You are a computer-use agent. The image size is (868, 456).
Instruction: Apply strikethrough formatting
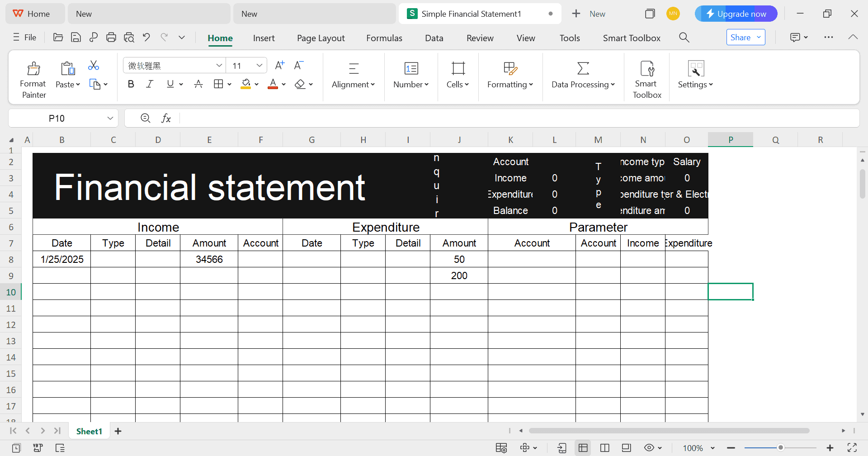click(x=198, y=84)
